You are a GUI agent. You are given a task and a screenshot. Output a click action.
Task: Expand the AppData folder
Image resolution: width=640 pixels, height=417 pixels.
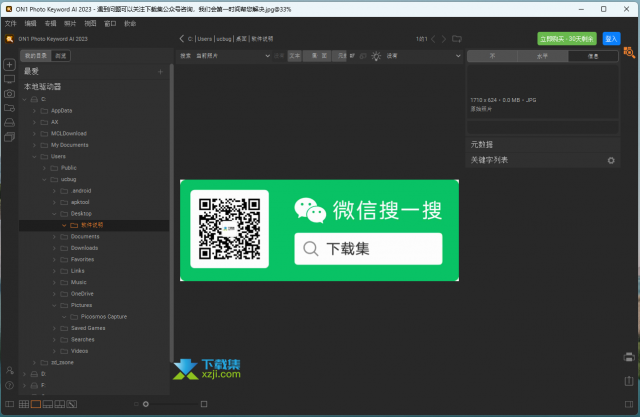[34, 111]
